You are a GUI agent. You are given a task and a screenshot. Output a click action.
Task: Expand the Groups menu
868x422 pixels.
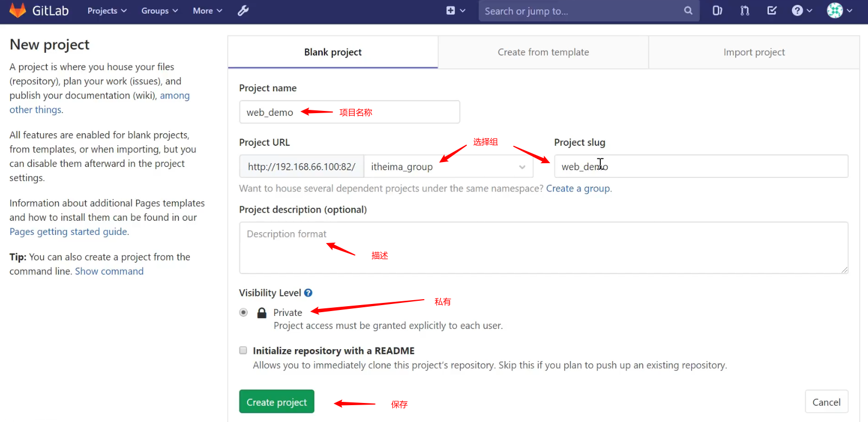point(159,11)
